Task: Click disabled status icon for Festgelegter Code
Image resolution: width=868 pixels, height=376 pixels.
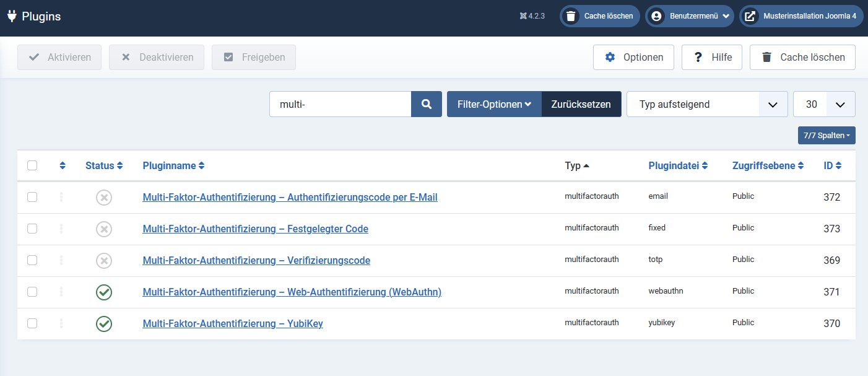Action: coord(104,229)
